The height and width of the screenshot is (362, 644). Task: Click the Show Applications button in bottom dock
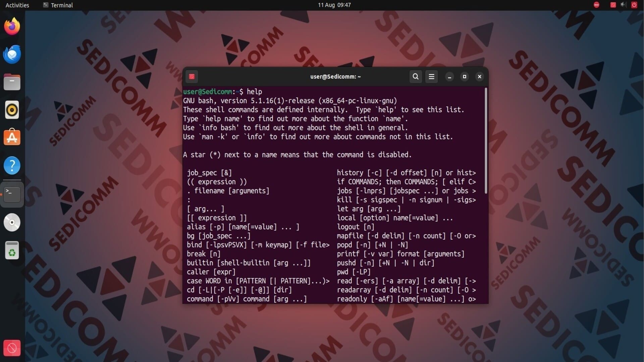click(12, 348)
